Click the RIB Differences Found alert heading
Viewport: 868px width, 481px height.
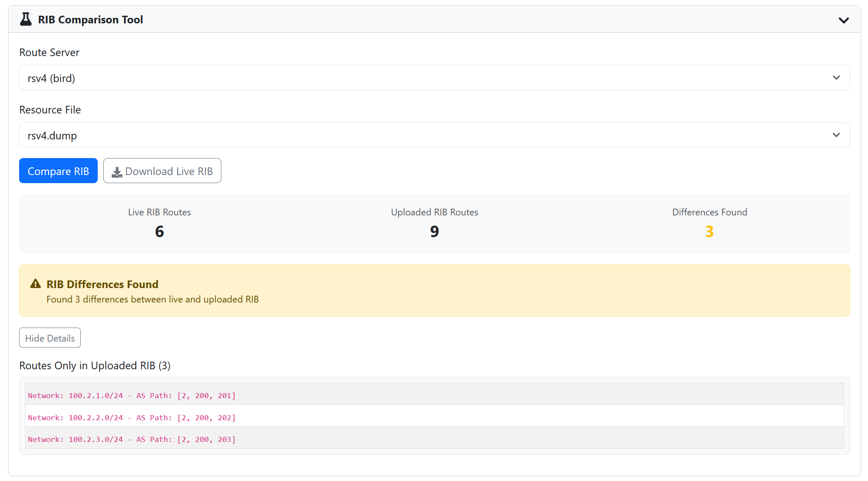[102, 284]
